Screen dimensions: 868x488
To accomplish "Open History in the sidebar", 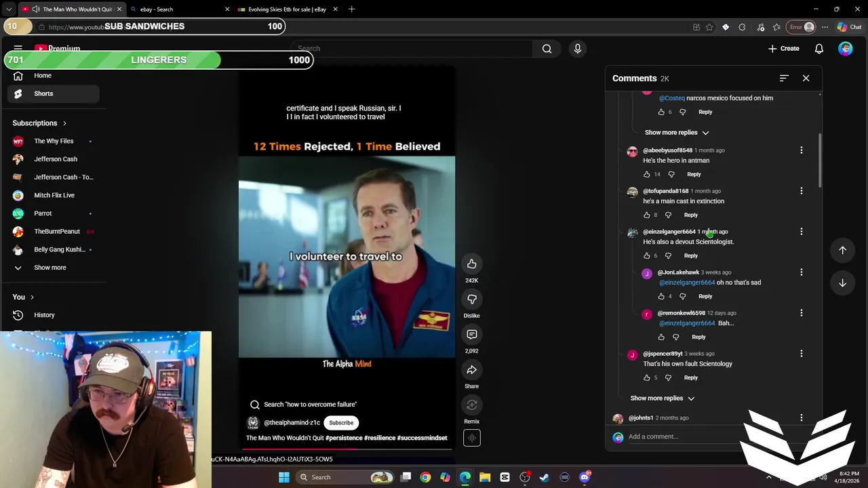I will 54,315.
